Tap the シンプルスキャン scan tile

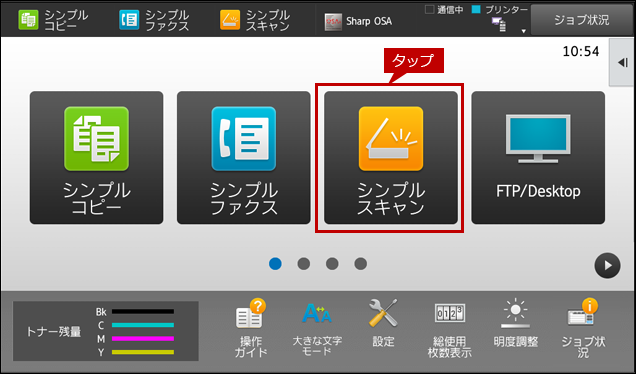pyautogui.click(x=391, y=157)
